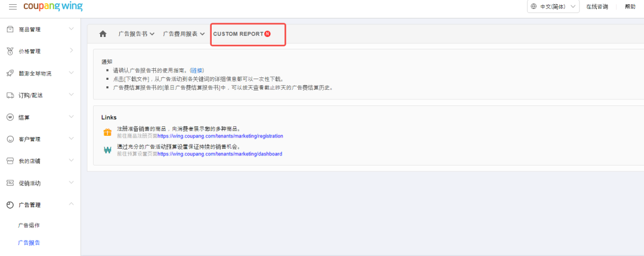Click the 订购/配送 truck icon

point(10,95)
